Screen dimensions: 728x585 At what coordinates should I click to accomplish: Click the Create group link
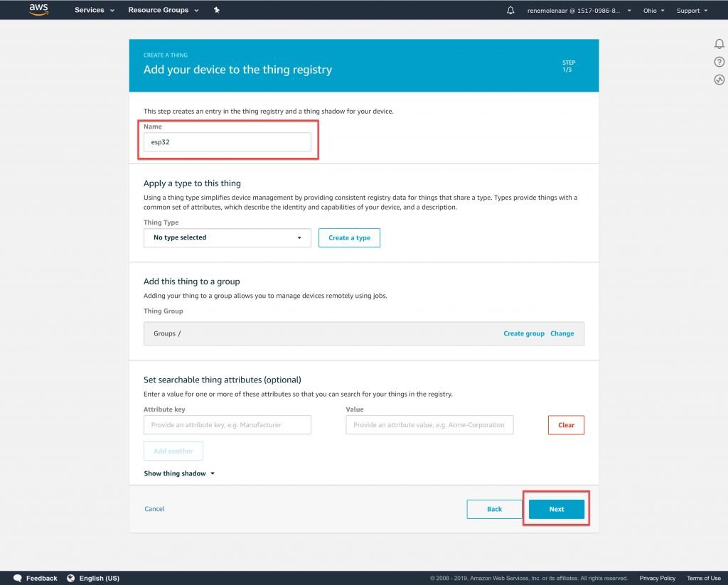tap(524, 333)
